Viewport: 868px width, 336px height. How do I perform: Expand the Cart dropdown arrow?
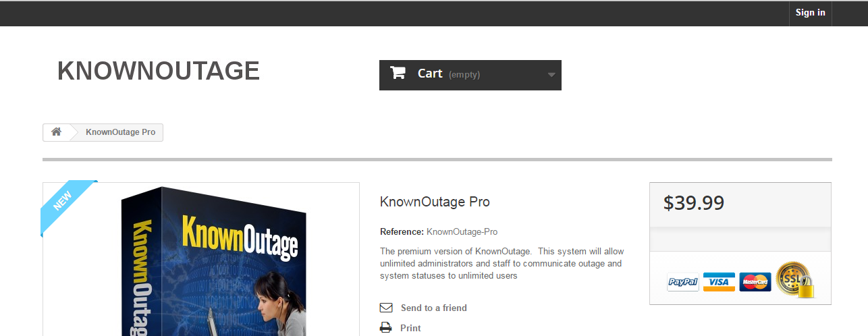click(551, 75)
